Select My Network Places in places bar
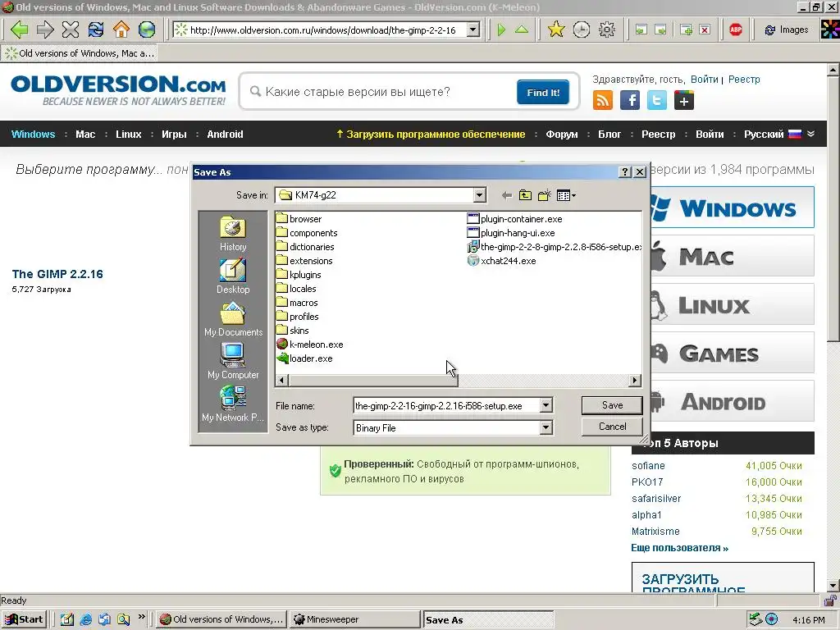The height and width of the screenshot is (630, 840). point(233,404)
